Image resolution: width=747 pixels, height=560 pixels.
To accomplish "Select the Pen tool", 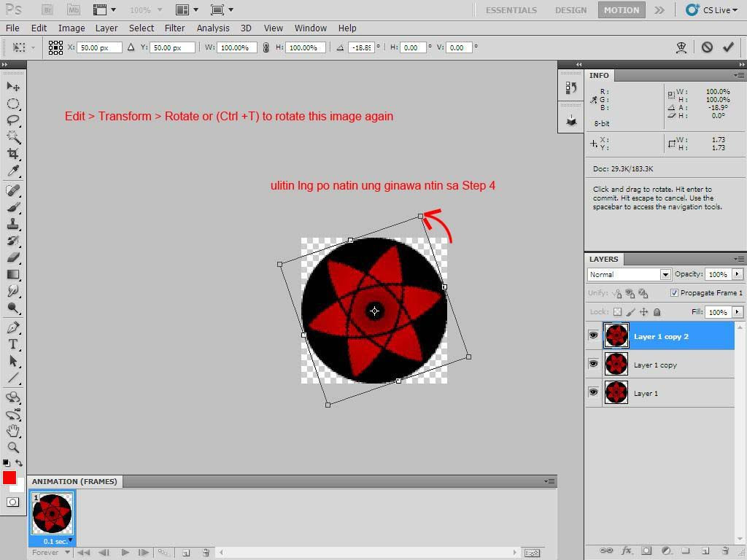I will pyautogui.click(x=13, y=327).
